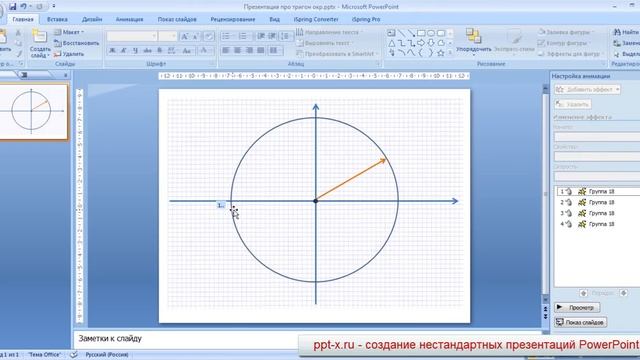Open the font color picker
This screenshot has height=360, width=640.
(204, 51)
